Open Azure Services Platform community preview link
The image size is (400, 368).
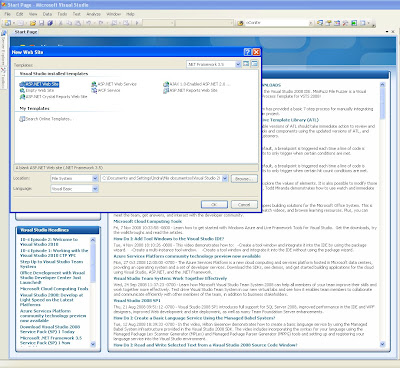click(x=187, y=256)
